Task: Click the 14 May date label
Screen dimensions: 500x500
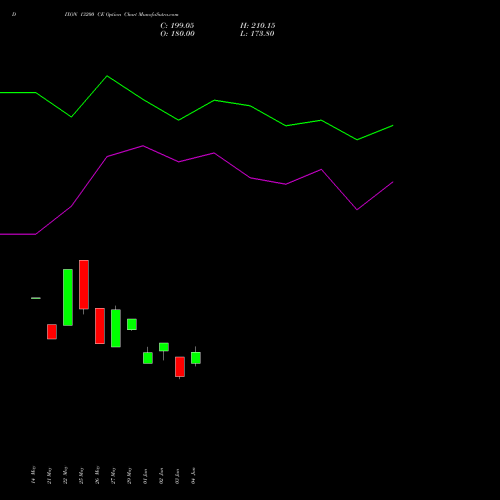Action: 33,475
